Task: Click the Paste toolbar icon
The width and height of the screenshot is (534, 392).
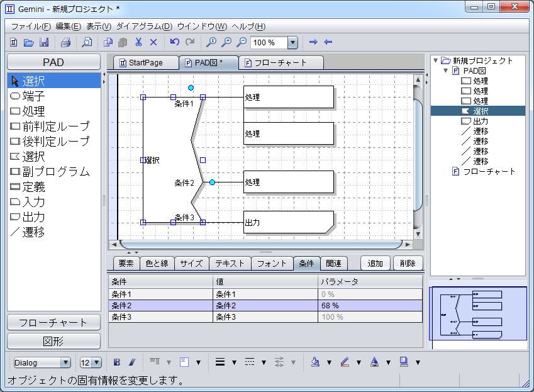Action: 123,42
